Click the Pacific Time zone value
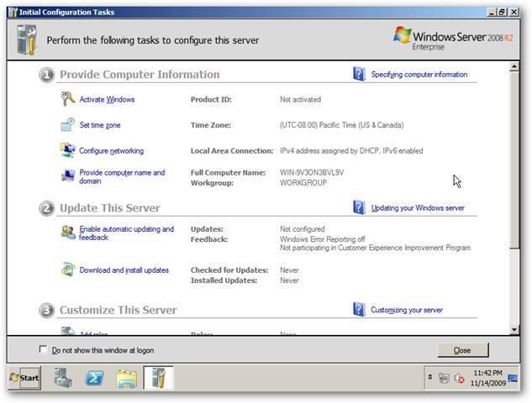 [x=342, y=125]
